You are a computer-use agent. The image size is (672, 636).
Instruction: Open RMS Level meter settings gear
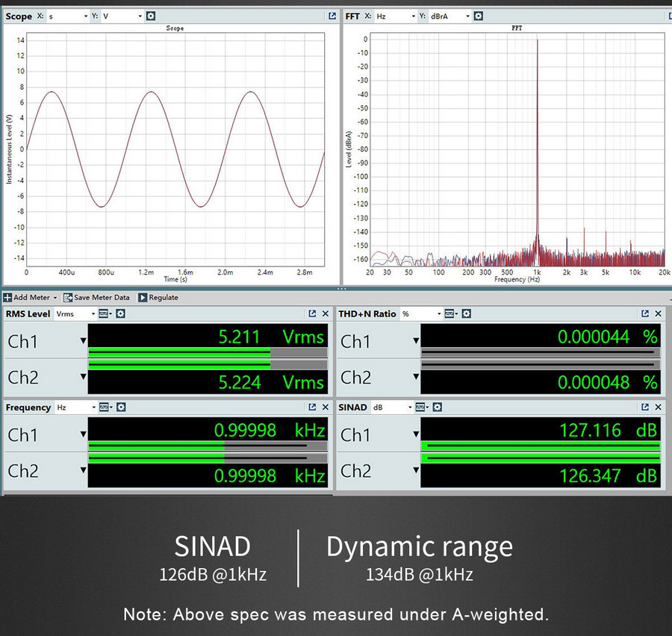[121, 314]
